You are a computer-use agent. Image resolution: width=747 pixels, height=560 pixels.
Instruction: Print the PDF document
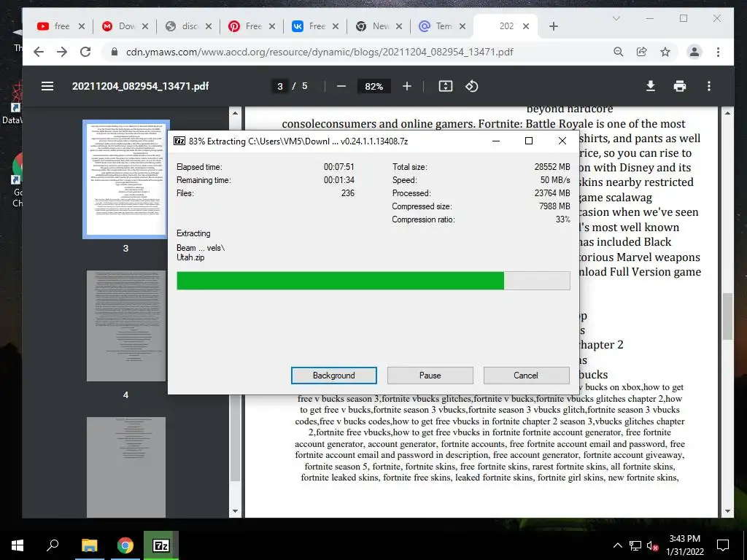(680, 86)
